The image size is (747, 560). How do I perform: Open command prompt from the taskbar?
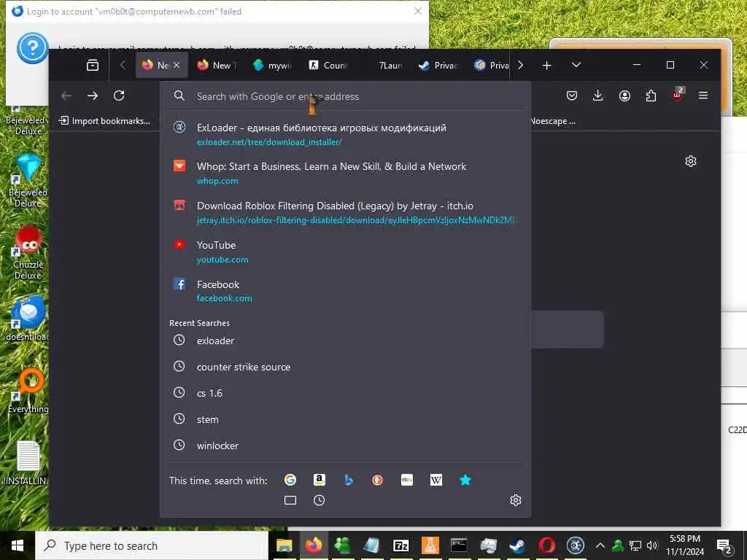(x=459, y=545)
